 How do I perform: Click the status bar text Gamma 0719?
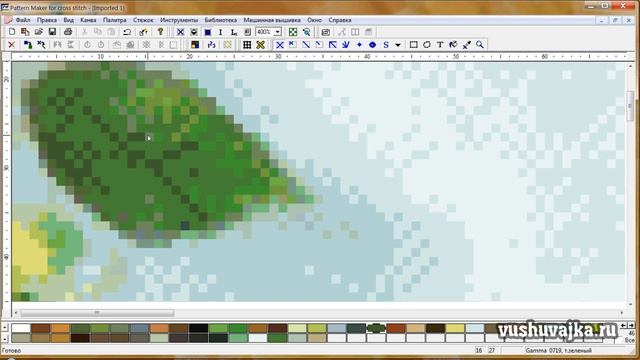(x=558, y=350)
